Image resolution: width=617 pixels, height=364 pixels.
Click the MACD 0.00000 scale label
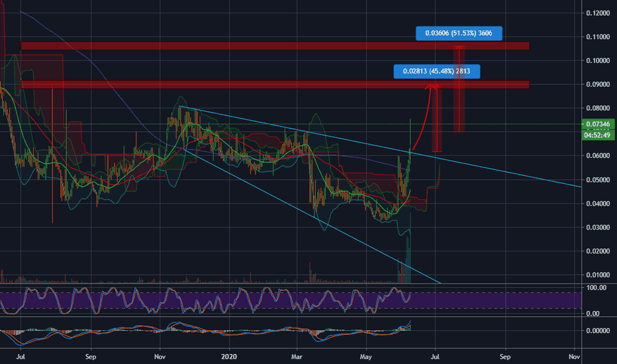coord(598,330)
